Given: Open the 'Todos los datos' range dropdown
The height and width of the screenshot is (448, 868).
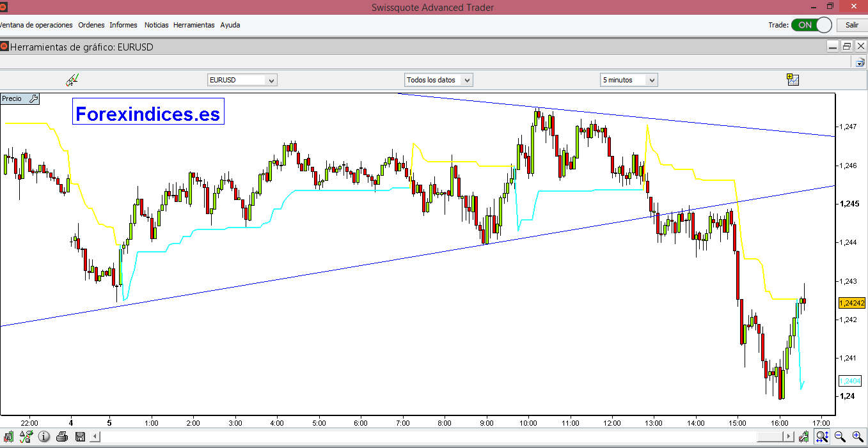Looking at the screenshot, I should point(439,80).
